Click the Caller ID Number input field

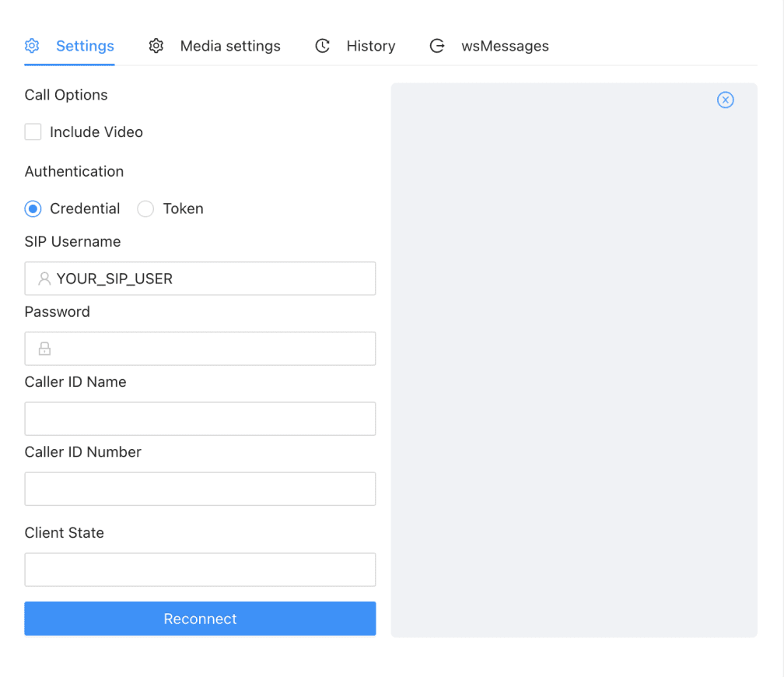click(200, 488)
